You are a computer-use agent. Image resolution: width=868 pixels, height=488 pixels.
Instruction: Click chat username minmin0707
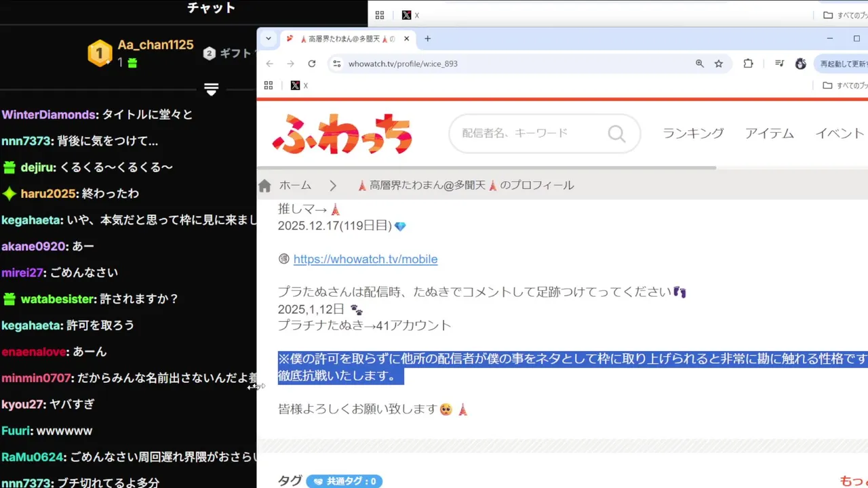click(36, 378)
